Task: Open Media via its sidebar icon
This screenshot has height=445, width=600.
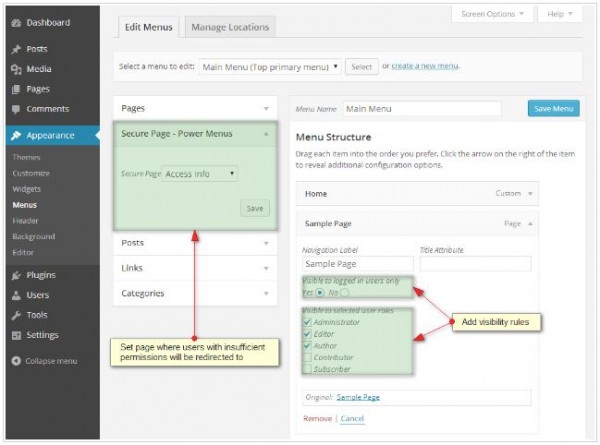Action: [16, 69]
